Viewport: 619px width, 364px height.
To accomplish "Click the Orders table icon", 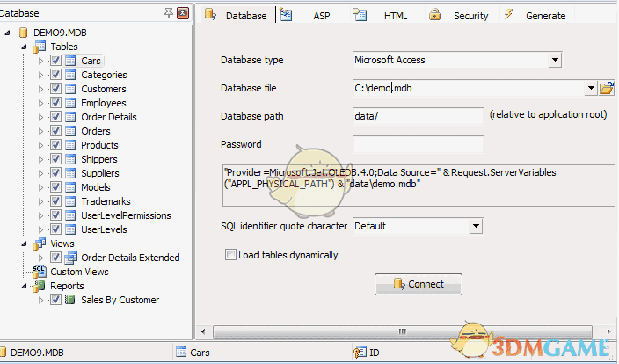I will point(70,131).
